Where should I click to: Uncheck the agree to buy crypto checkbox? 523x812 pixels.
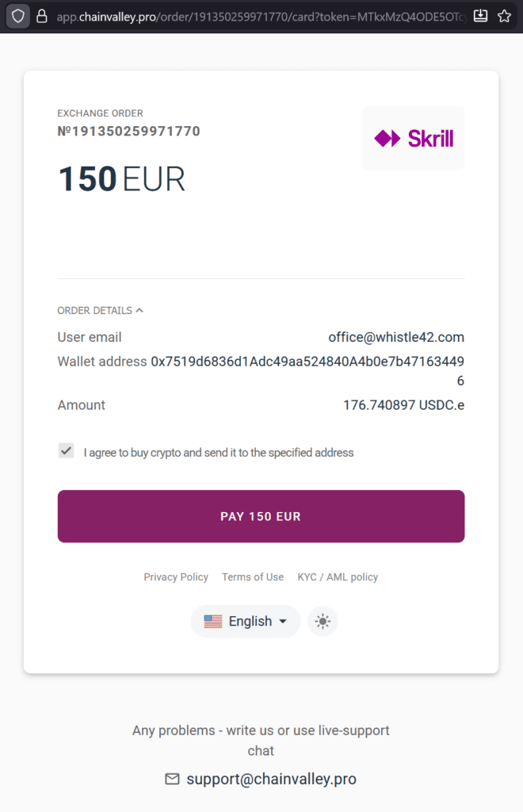click(67, 451)
